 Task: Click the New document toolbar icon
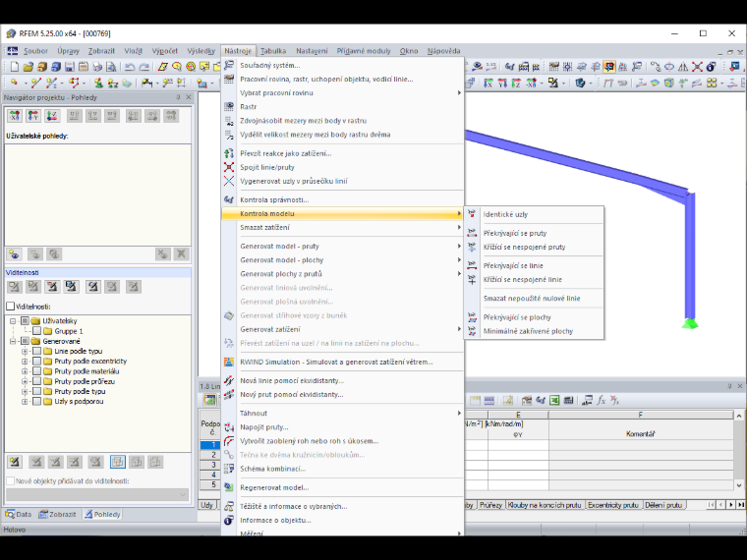click(15, 67)
